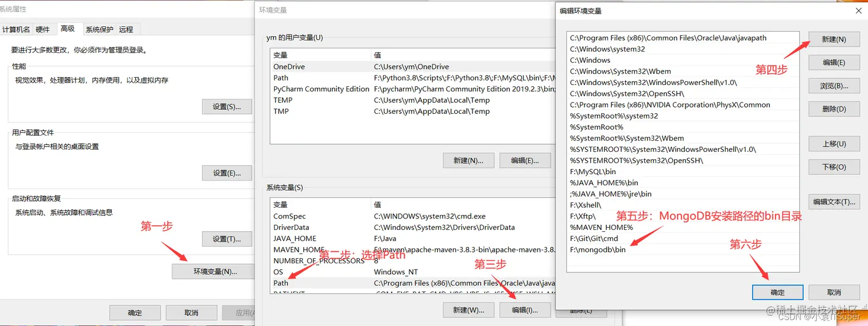Click 新建(W) under system variables
This screenshot has width=868, height=326.
pyautogui.click(x=468, y=310)
